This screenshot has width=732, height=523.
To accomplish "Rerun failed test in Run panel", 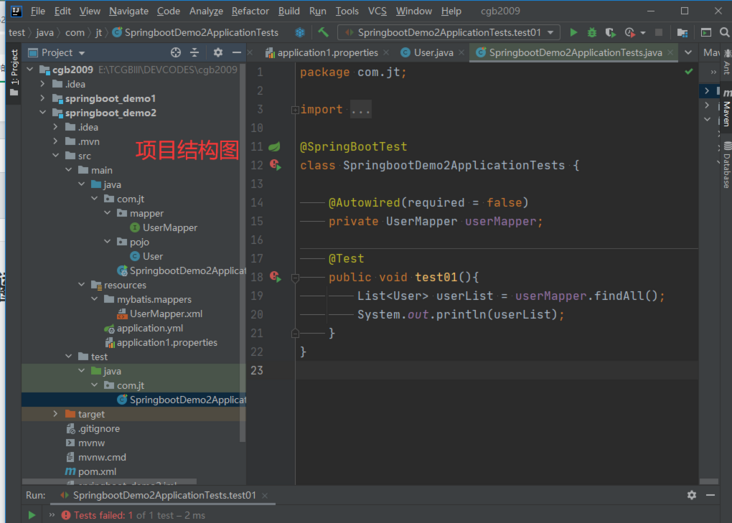I will [x=32, y=515].
